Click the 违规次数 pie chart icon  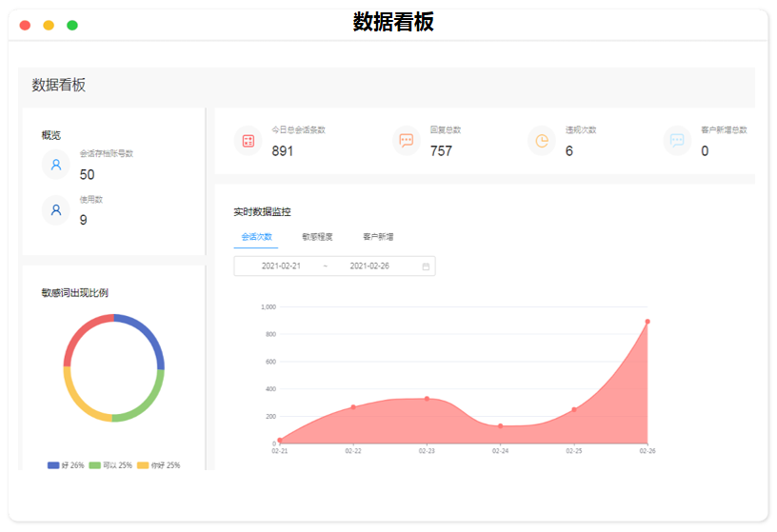542,141
